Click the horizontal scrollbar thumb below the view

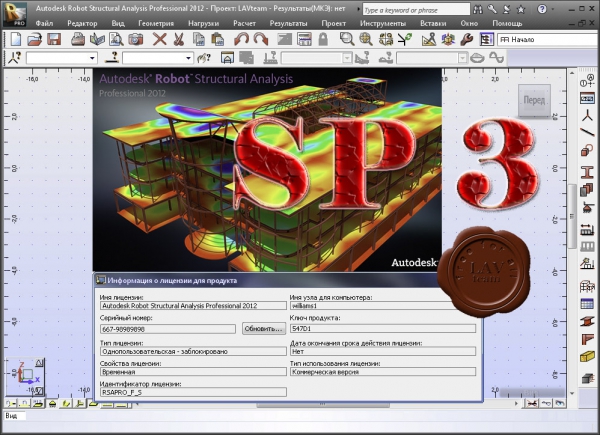[323, 404]
